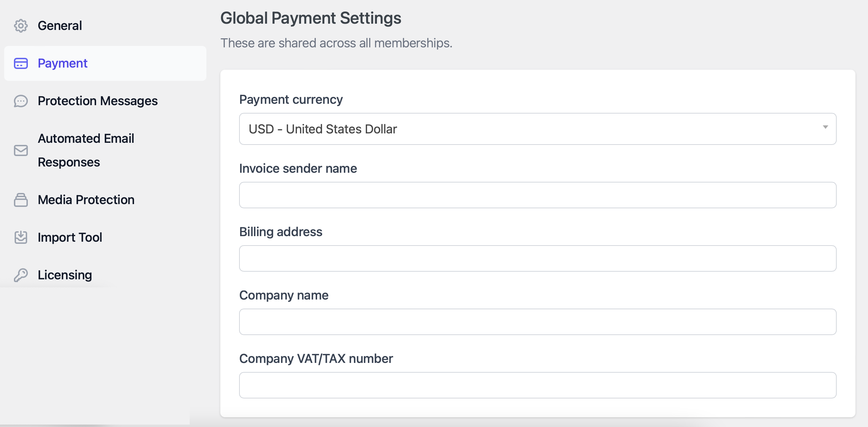The width and height of the screenshot is (868, 427).
Task: Select the Payment sidebar item
Action: [105, 63]
